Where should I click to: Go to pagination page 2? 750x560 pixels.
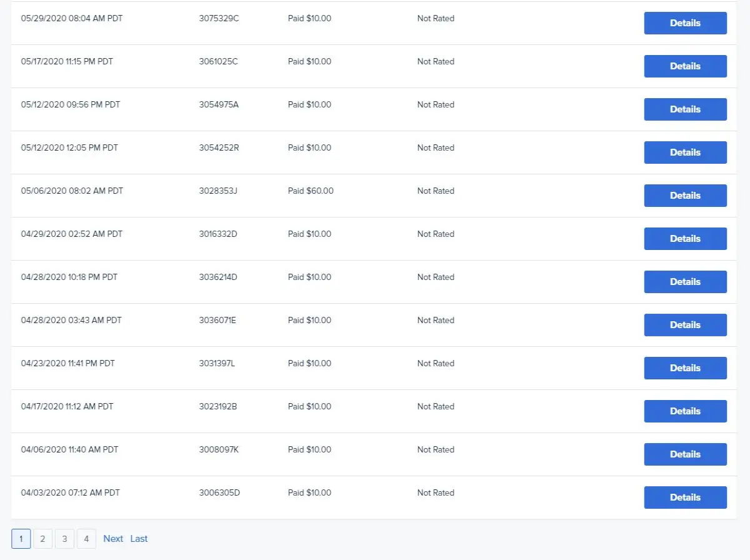click(x=42, y=539)
